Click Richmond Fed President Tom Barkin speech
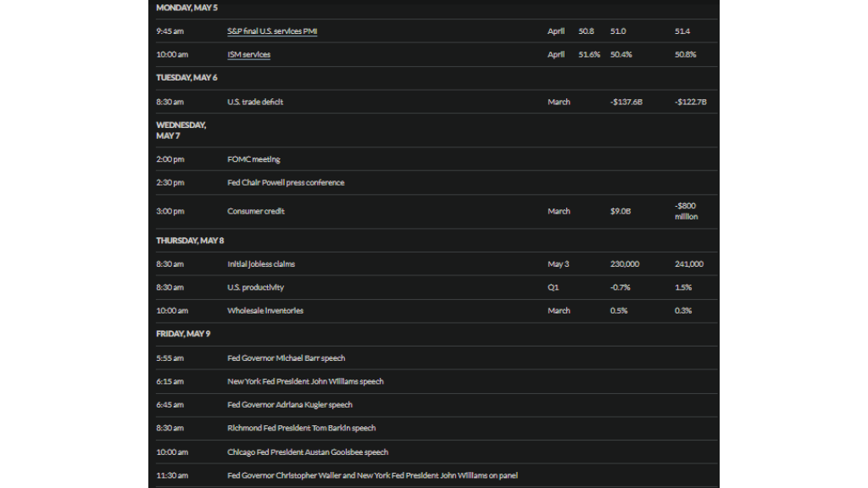The image size is (868, 488). (301, 428)
